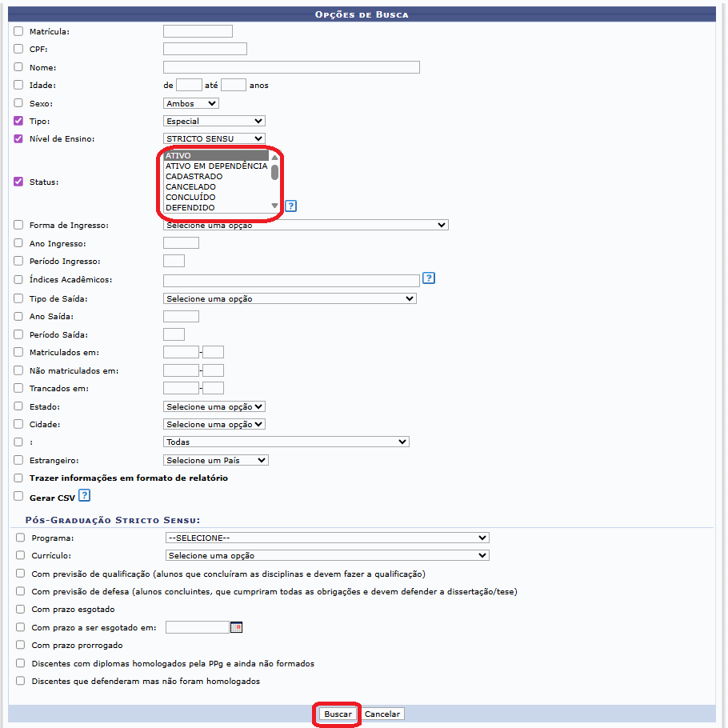Viewport: 728px width, 728px height.
Task: Click into the Nome text field
Action: pos(291,67)
